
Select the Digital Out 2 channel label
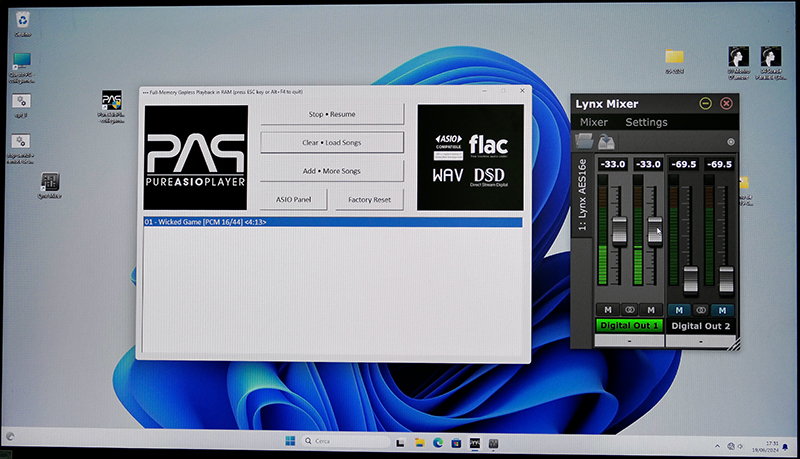701,326
